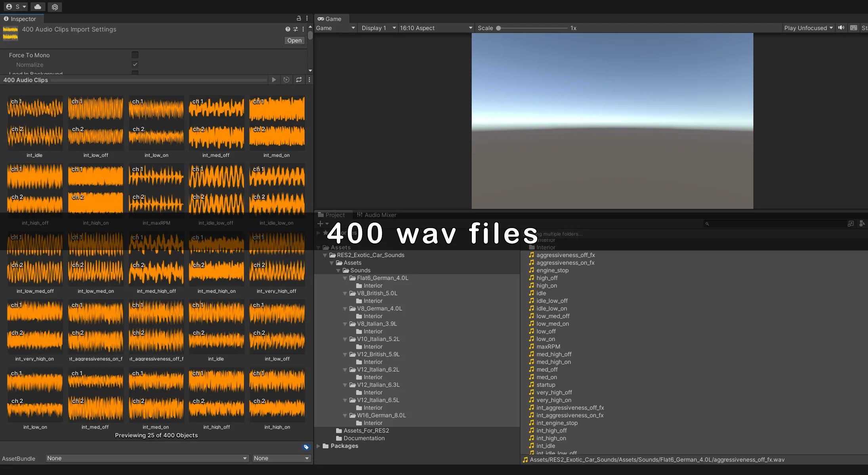Screen dimensions: 868x475
Task: Switch to the Audio Mixer tab
Action: 376,215
